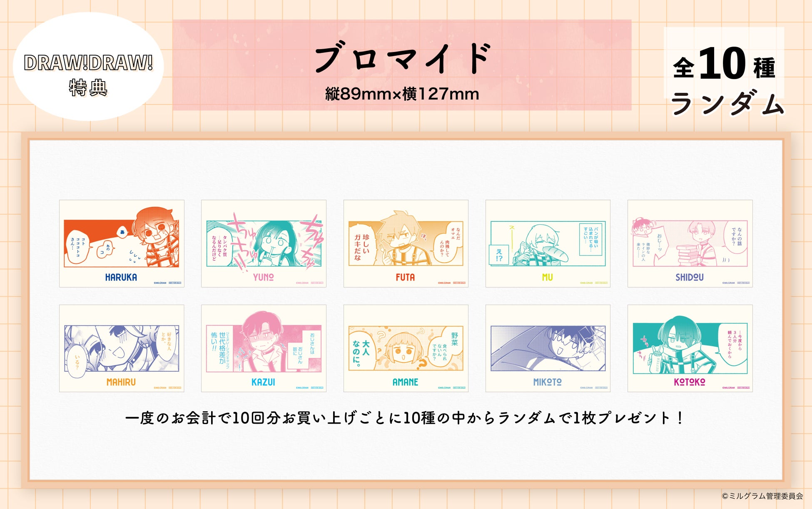Click the MIKOTO bromide card
The height and width of the screenshot is (509, 812).
click(548, 348)
